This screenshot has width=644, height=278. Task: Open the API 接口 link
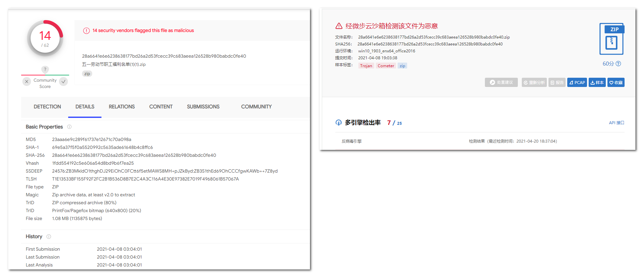tap(616, 123)
